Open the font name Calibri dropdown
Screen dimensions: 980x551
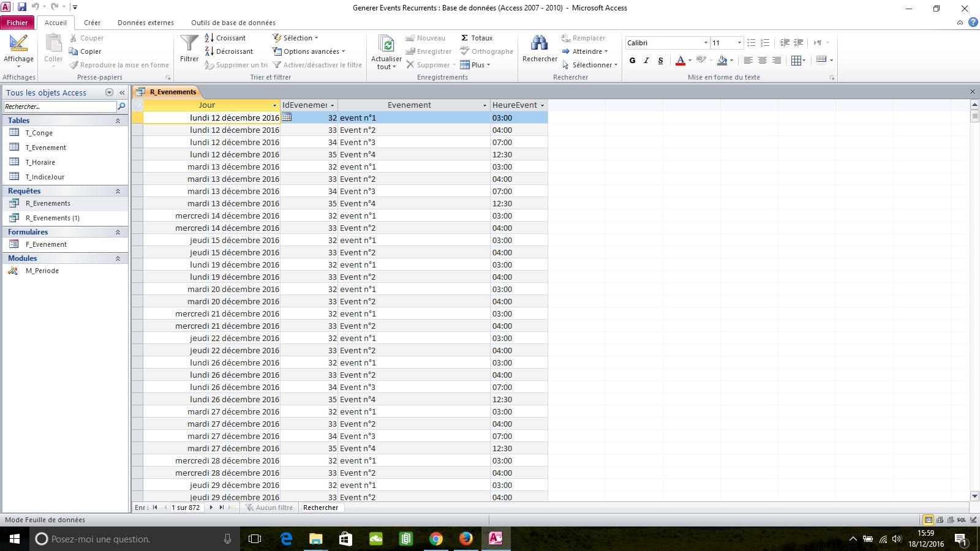coord(706,43)
